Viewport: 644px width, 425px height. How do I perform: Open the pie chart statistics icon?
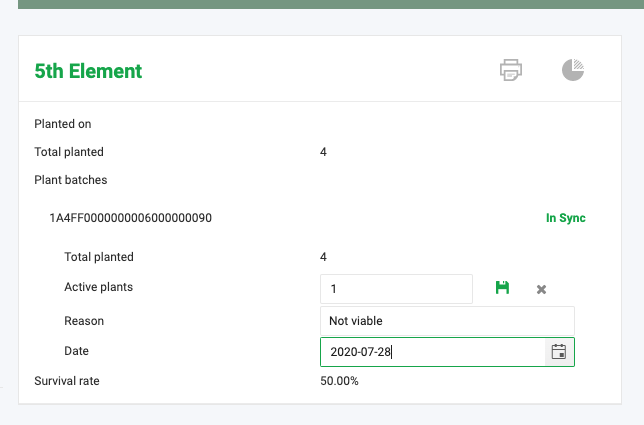pyautogui.click(x=573, y=70)
